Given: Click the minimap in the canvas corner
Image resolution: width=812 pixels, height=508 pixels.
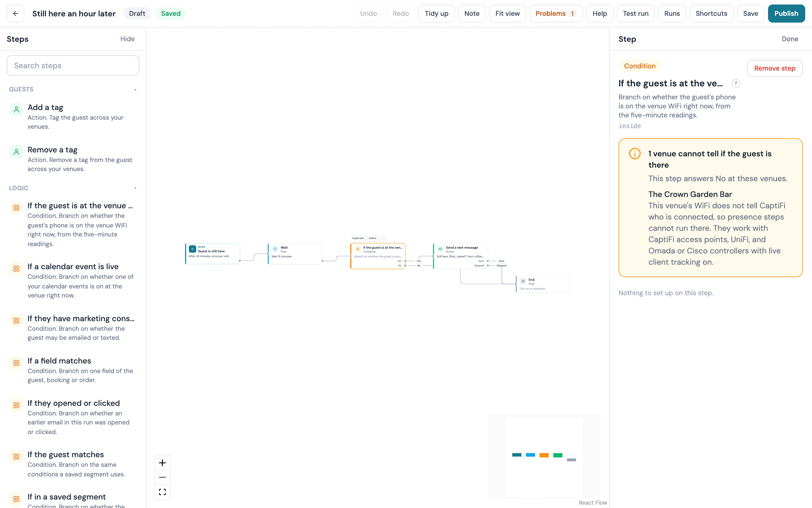Looking at the screenshot, I should pos(544,457).
